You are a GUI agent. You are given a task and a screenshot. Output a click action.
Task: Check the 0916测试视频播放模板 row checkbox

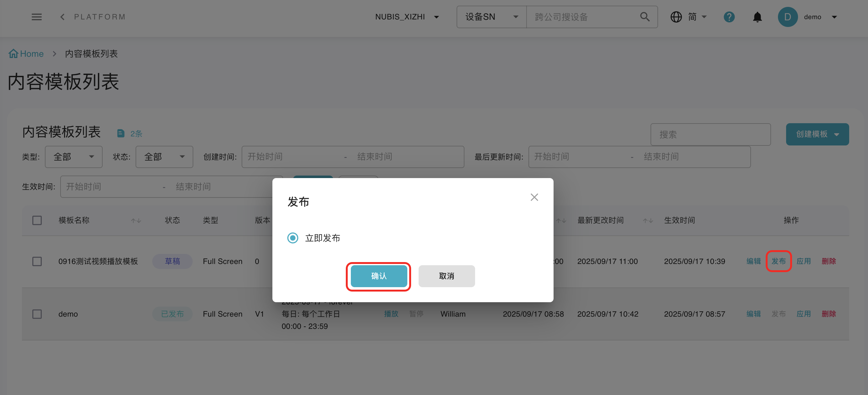pyautogui.click(x=37, y=262)
